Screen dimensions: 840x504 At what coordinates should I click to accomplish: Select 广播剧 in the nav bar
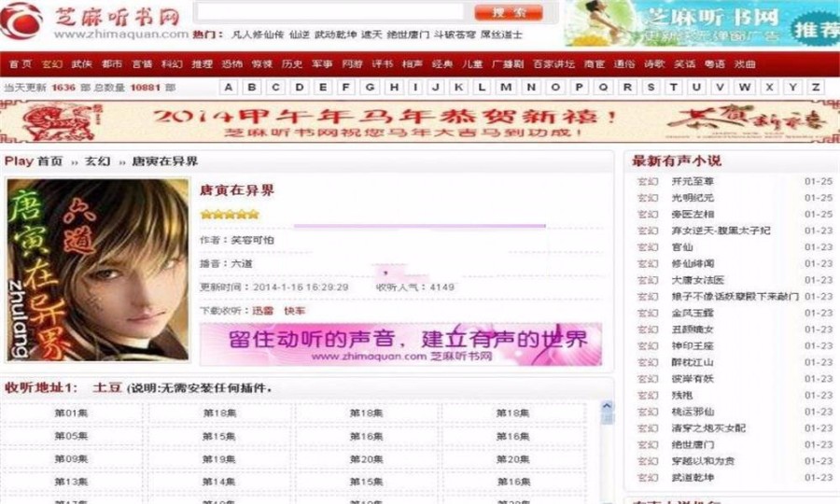point(508,64)
